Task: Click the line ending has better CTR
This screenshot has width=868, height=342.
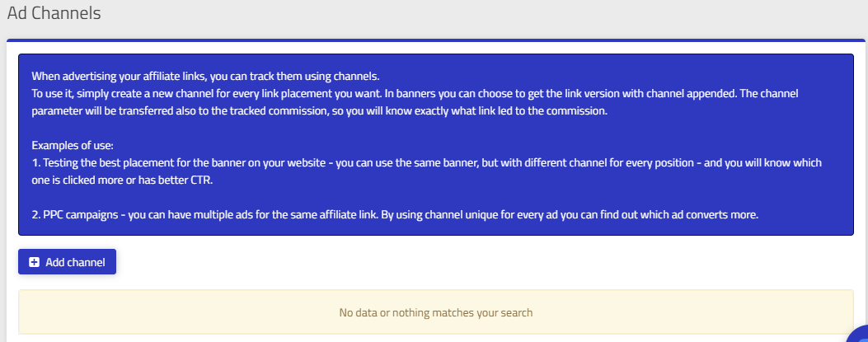Action: click(122, 180)
